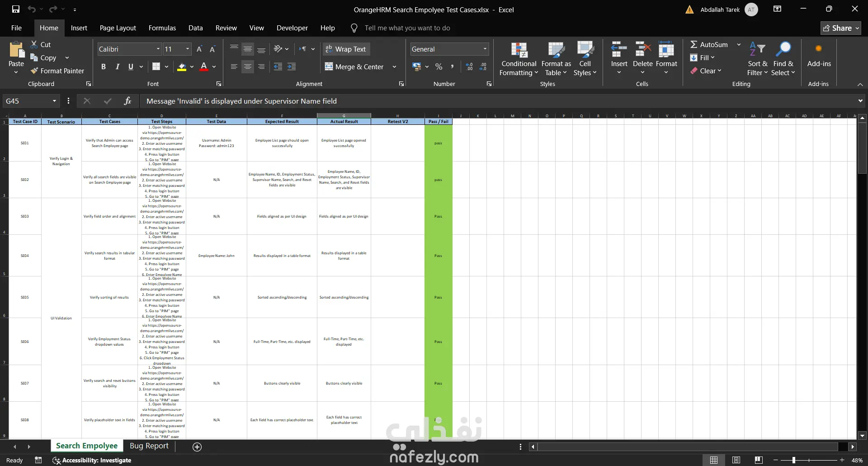The width and height of the screenshot is (868, 466).
Task: Open the Name Box dropdown
Action: 54,101
